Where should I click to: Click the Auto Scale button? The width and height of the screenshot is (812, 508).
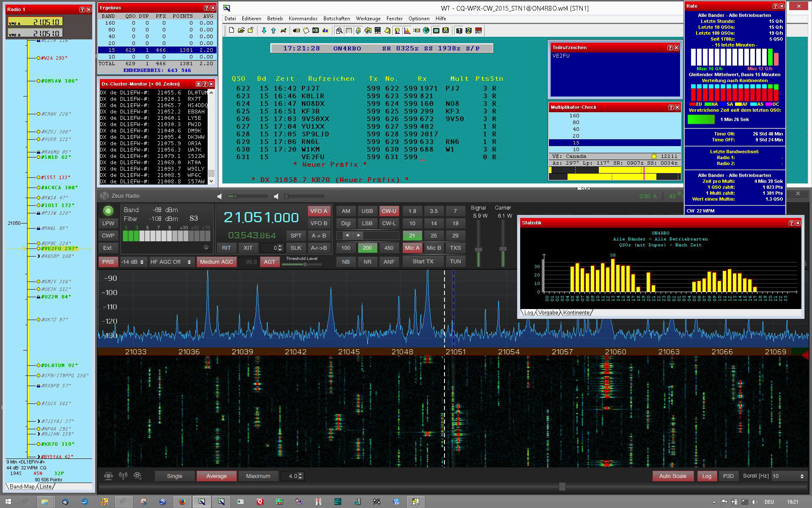pos(672,476)
